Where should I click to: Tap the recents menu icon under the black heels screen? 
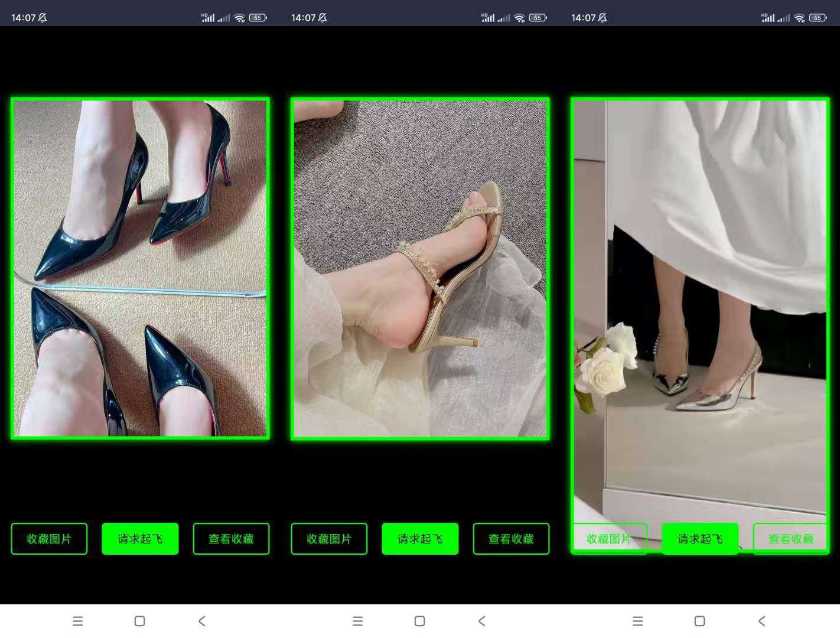(x=77, y=621)
